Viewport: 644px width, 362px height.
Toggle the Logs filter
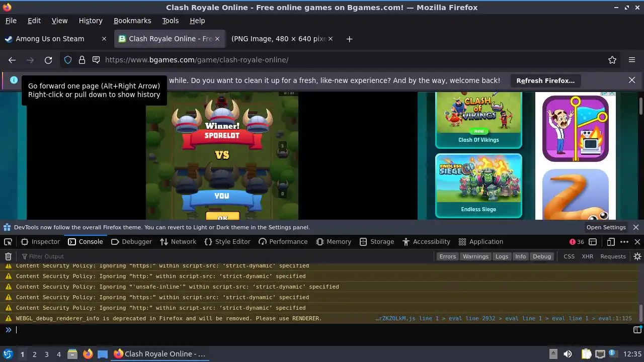502,256
